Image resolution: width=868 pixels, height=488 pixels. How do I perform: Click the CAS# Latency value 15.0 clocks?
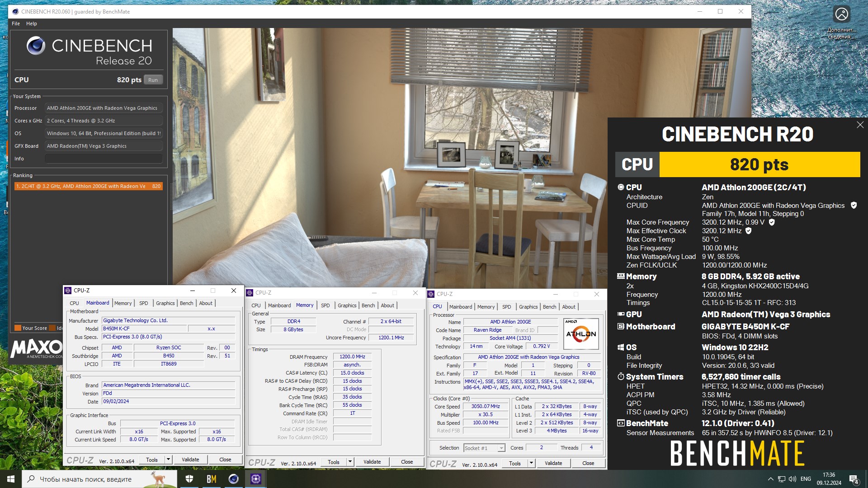352,373
